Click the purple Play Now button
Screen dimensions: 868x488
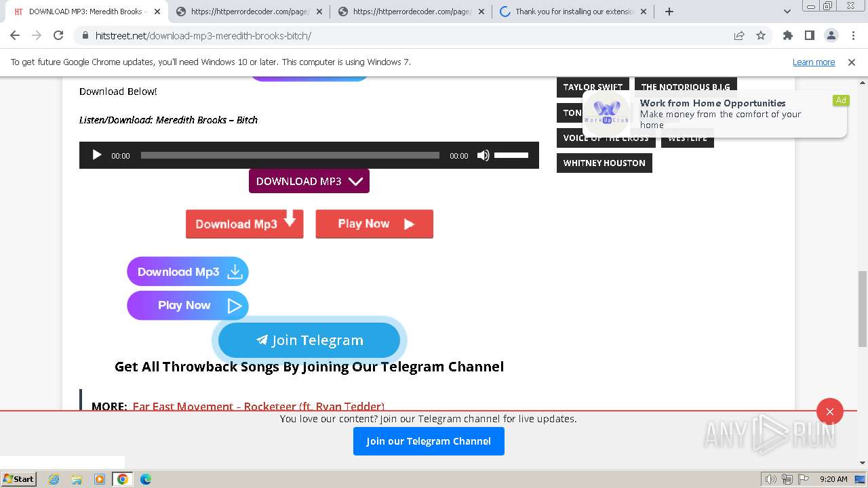[x=188, y=306]
